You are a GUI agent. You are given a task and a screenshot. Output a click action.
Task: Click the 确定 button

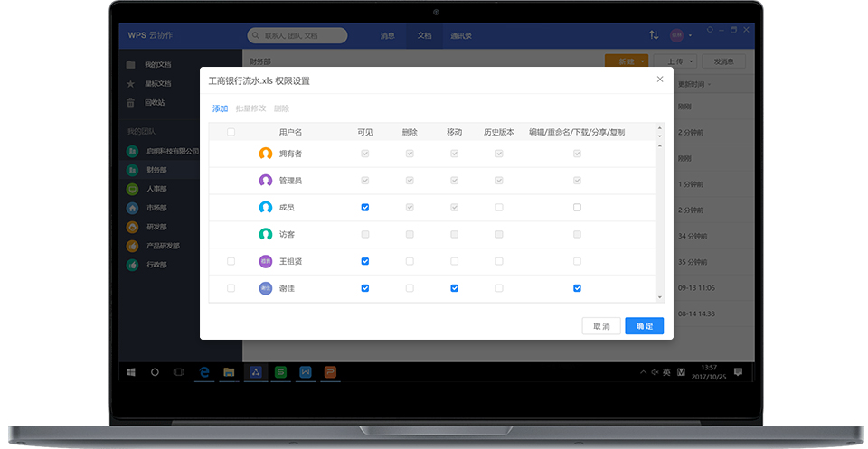644,326
